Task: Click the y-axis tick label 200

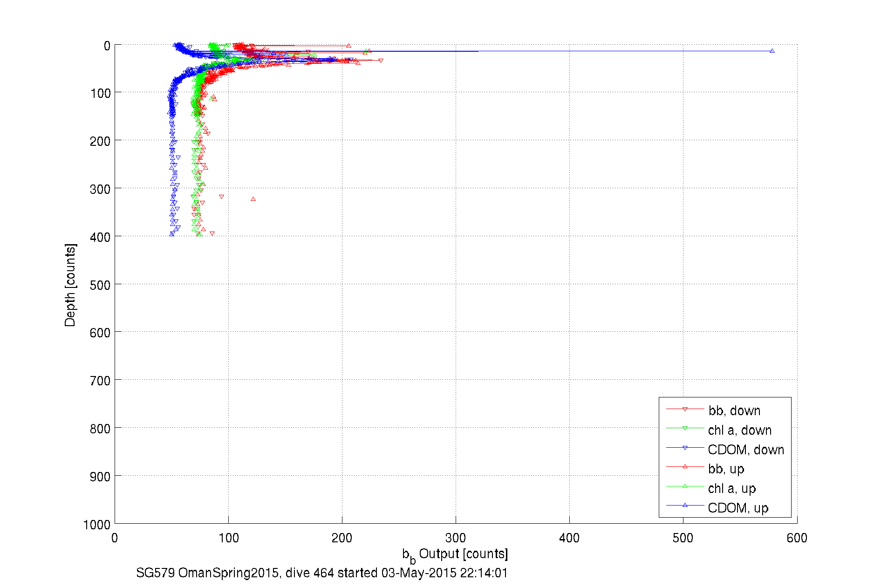Action: click(100, 141)
